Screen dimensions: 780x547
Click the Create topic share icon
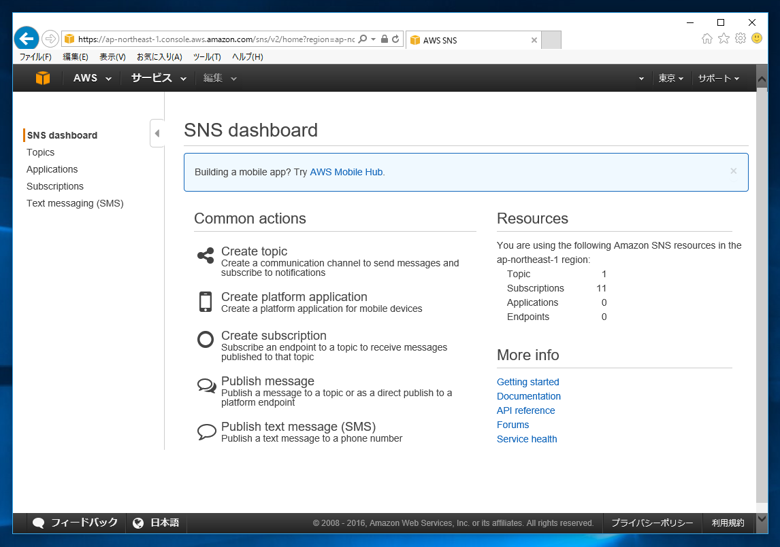click(205, 256)
